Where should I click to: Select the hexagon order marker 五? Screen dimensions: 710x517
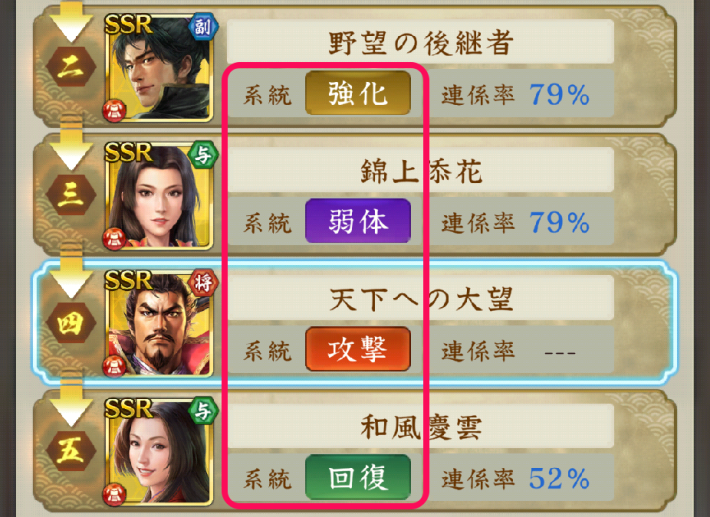coord(71,451)
